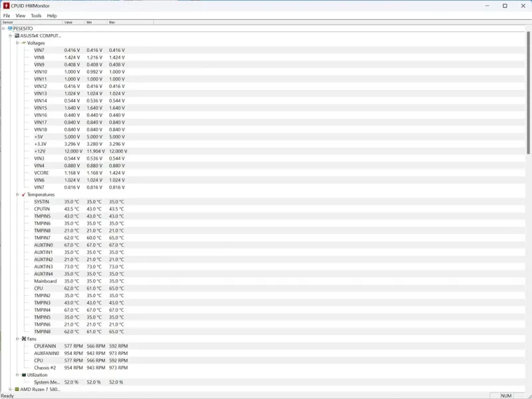Select the +5V voltage row
532x399 pixels.
pos(79,137)
